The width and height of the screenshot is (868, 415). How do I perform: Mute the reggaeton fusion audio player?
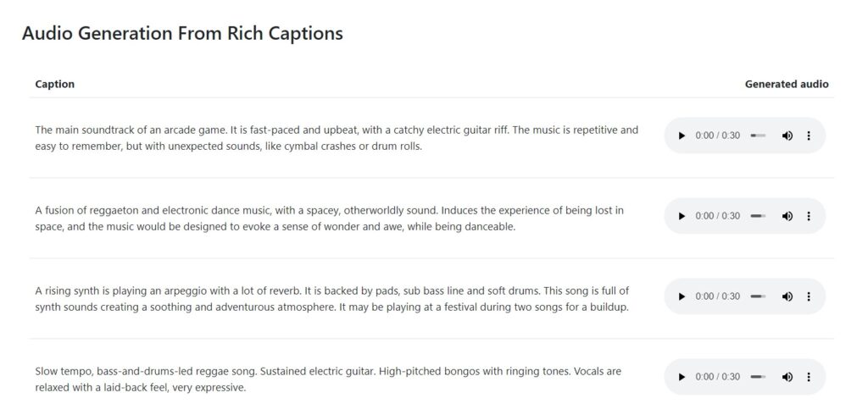(x=787, y=216)
